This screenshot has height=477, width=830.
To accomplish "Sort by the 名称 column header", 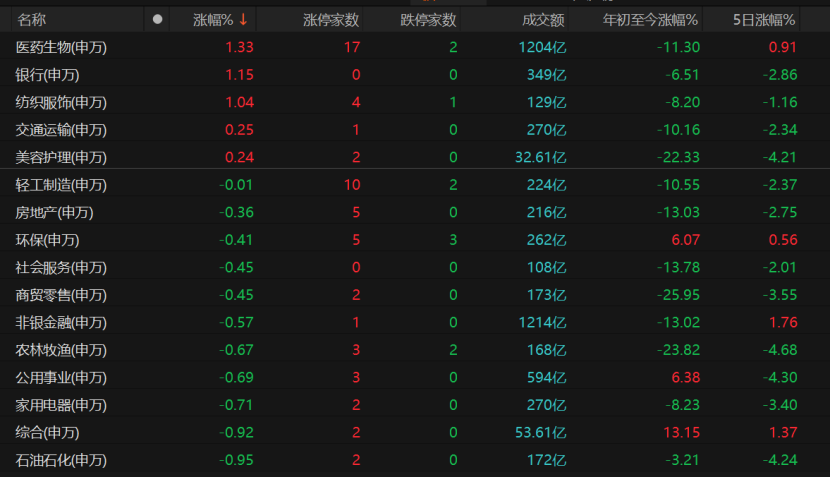I will (x=31, y=20).
